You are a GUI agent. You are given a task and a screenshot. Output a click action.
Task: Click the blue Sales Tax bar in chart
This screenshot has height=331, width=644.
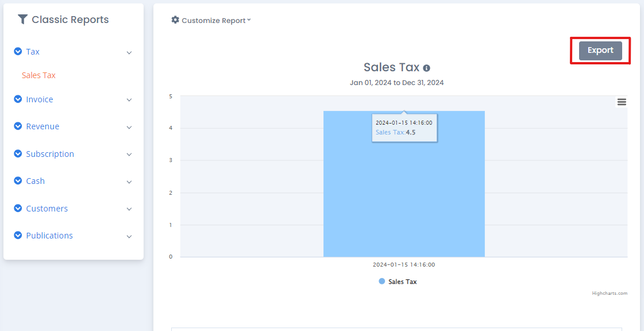[404, 184]
